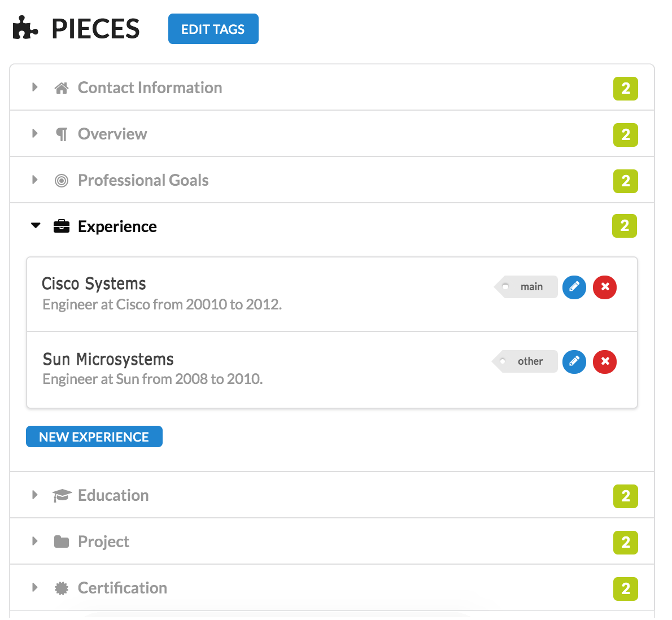Delete the Cisco Systems experience entry
This screenshot has width=672, height=620.
pyautogui.click(x=604, y=287)
